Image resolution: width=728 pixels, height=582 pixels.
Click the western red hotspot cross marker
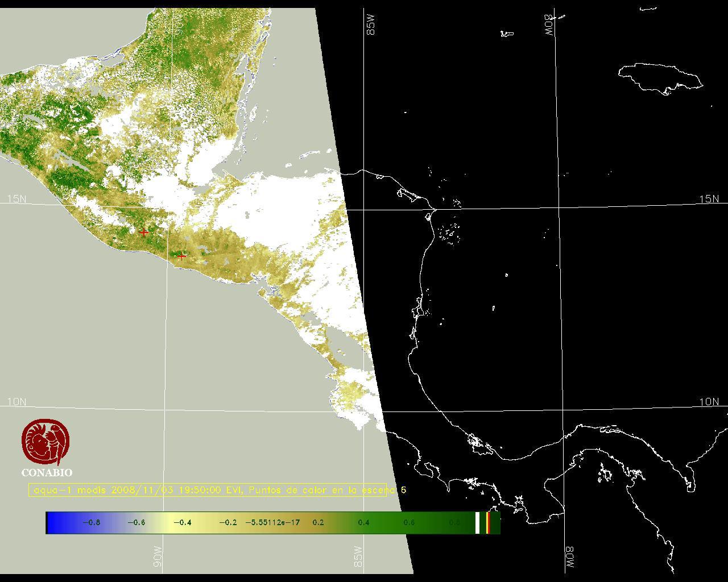coord(144,232)
